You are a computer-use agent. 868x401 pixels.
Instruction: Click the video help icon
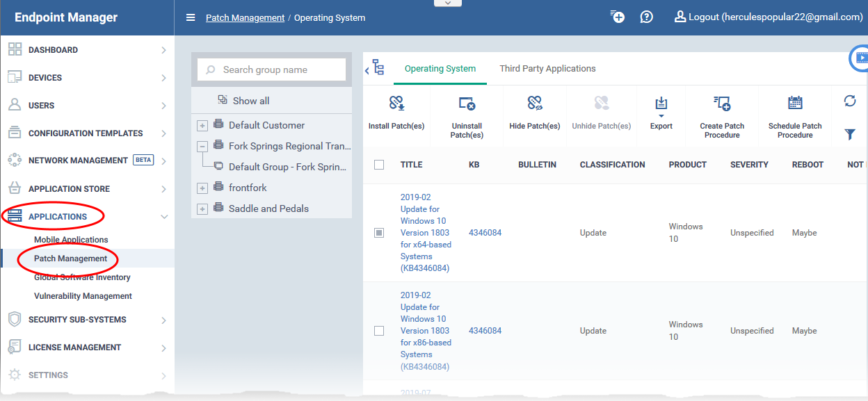coord(860,58)
